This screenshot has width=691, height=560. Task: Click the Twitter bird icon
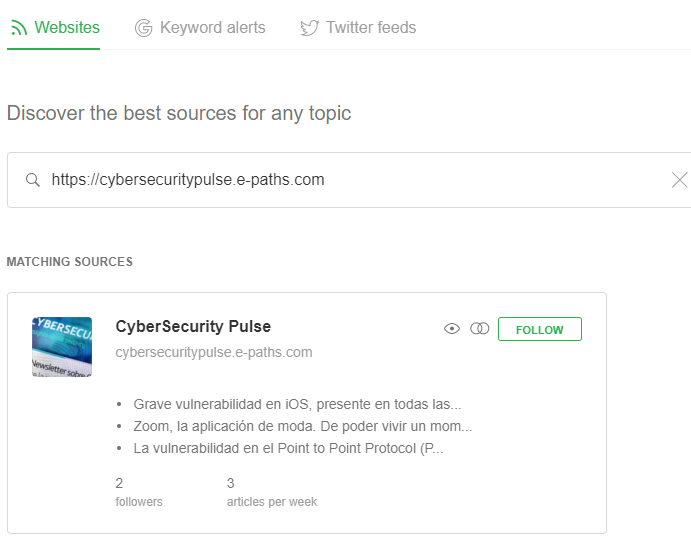pos(310,28)
